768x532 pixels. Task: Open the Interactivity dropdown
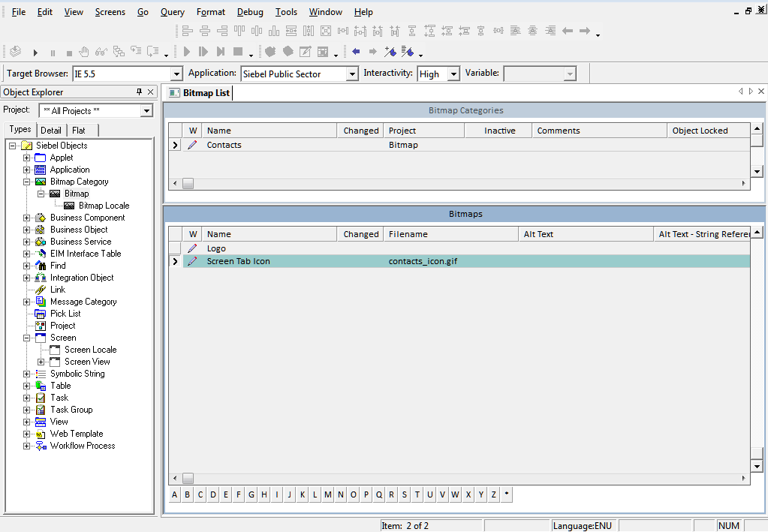pyautogui.click(x=453, y=74)
